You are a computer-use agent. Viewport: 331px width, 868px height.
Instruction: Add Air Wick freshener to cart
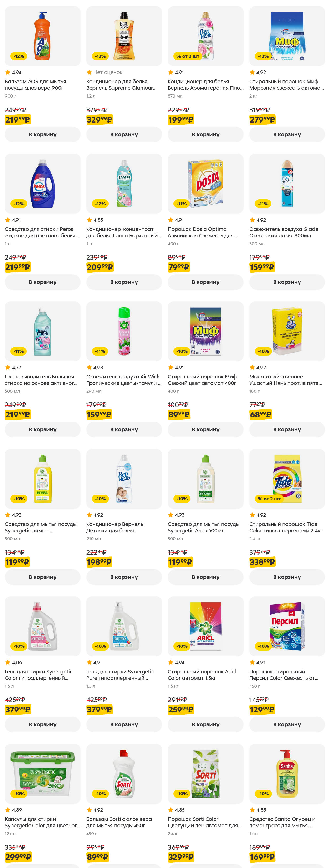124,429
